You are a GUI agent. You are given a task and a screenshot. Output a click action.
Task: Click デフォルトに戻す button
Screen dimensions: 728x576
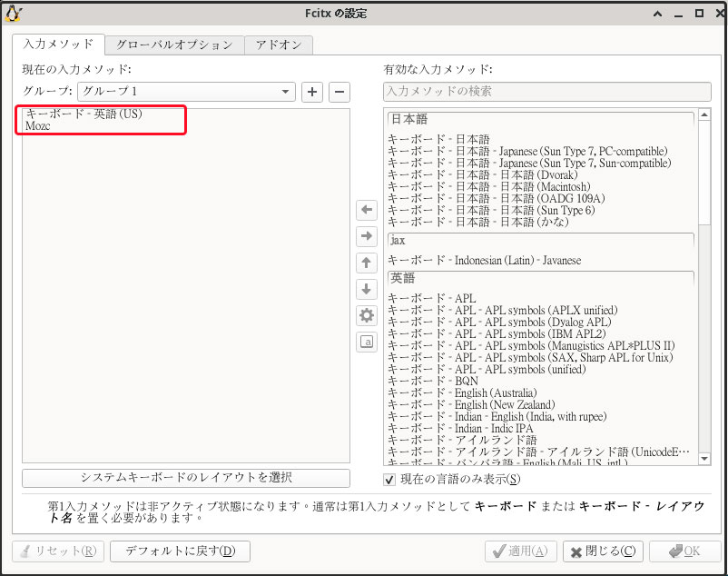180,551
